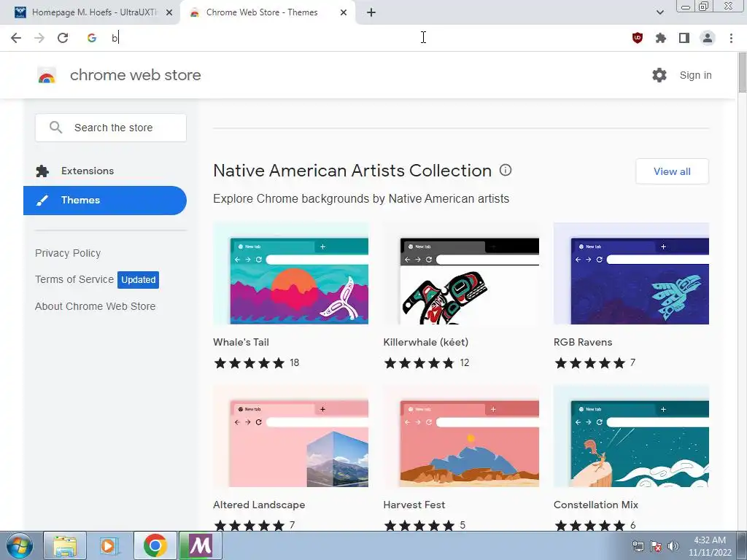Open the clock showing 4:32 AM
The image size is (747, 560).
point(710,546)
